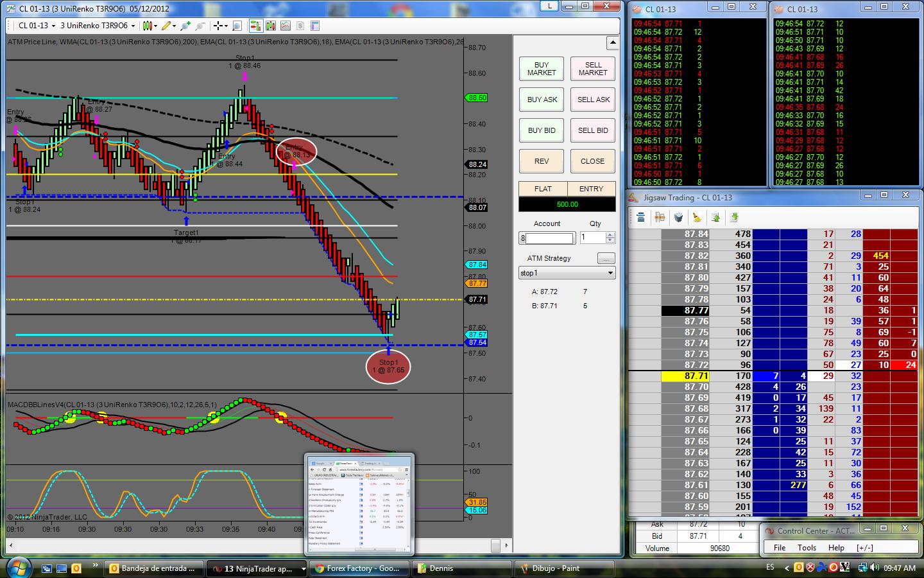The height and width of the screenshot is (578, 924).
Task: Expand the drawing tools dropdown arrow
Action: (x=175, y=26)
